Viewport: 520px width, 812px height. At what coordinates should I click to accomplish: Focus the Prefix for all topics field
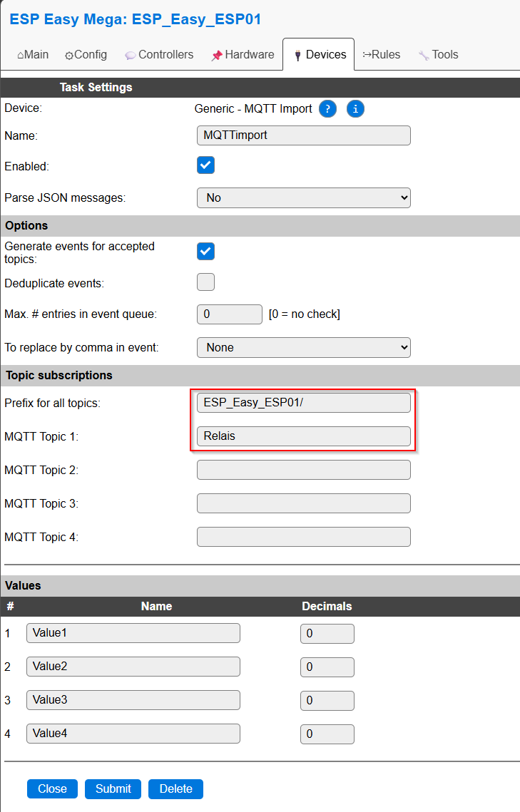(303, 403)
